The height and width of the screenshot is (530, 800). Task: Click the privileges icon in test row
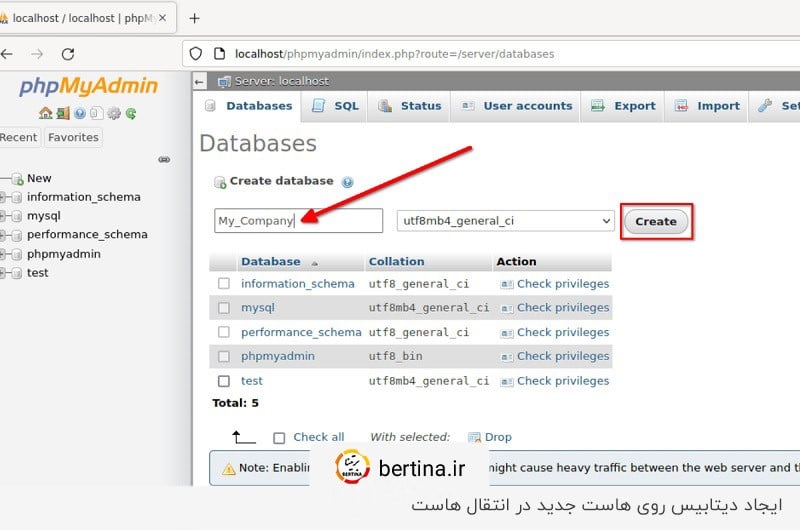(507, 382)
